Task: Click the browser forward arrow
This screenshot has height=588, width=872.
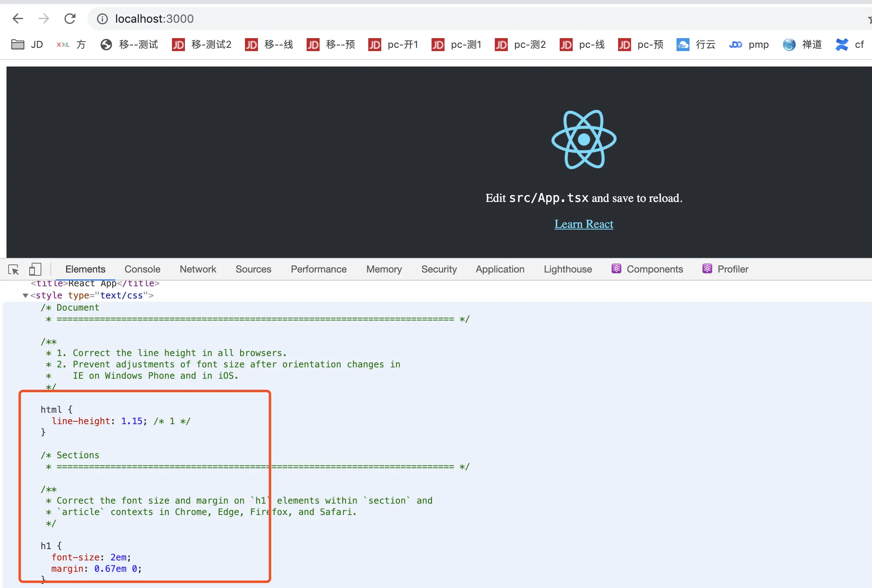Action: (x=43, y=19)
